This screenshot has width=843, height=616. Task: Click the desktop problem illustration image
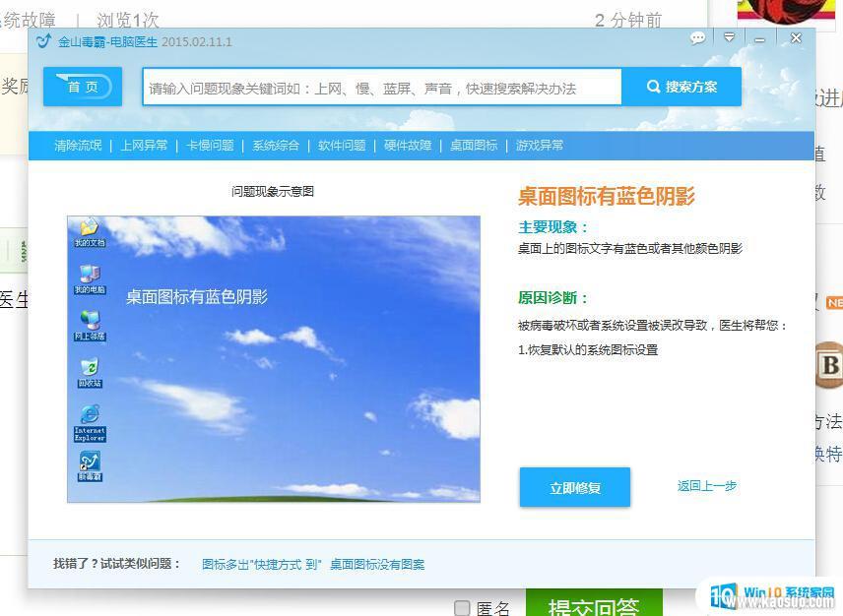click(274, 359)
